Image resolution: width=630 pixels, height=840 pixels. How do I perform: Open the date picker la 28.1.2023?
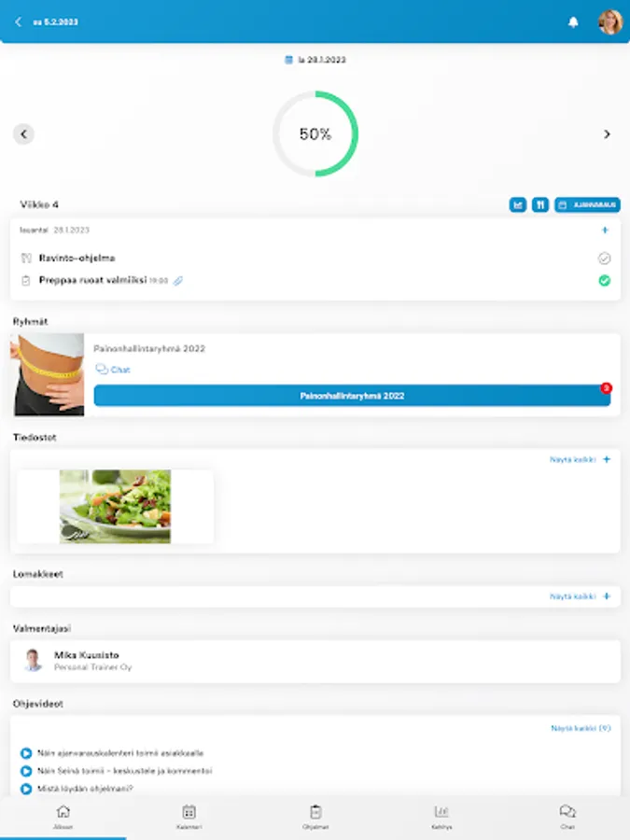315,60
